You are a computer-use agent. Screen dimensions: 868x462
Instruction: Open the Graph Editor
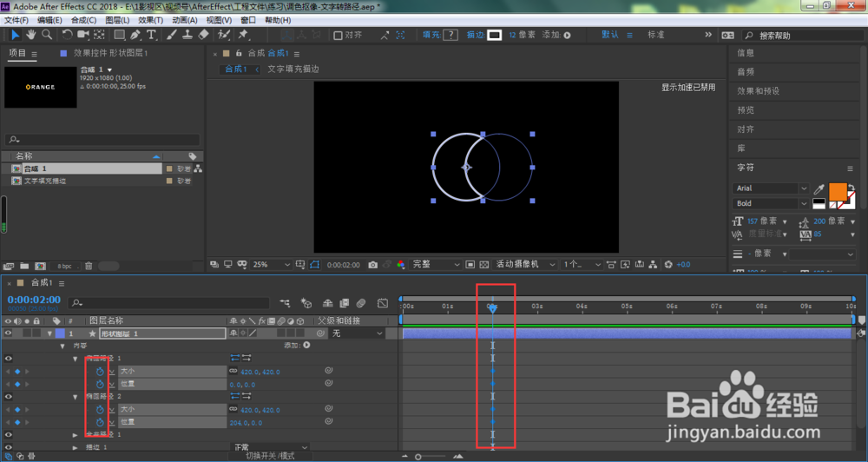[x=383, y=303]
